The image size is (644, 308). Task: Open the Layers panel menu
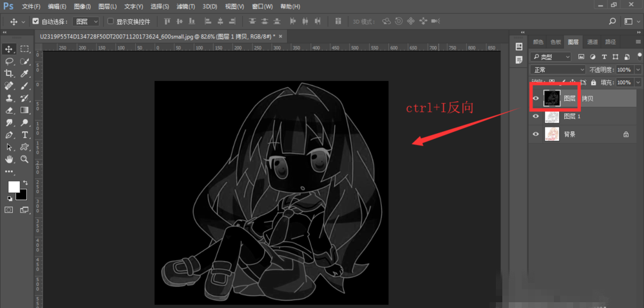coord(638,41)
